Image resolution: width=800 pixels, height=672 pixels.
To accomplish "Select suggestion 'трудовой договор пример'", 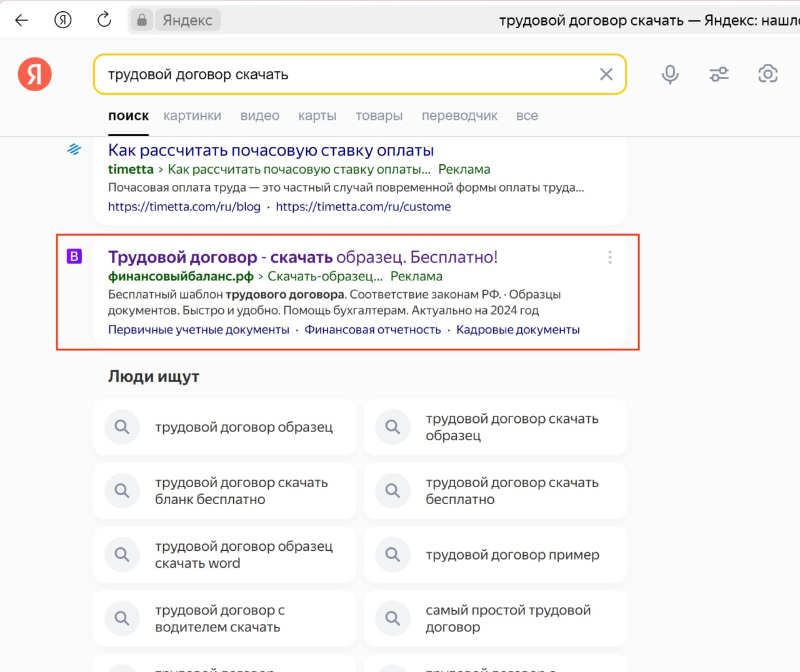I will 512,555.
